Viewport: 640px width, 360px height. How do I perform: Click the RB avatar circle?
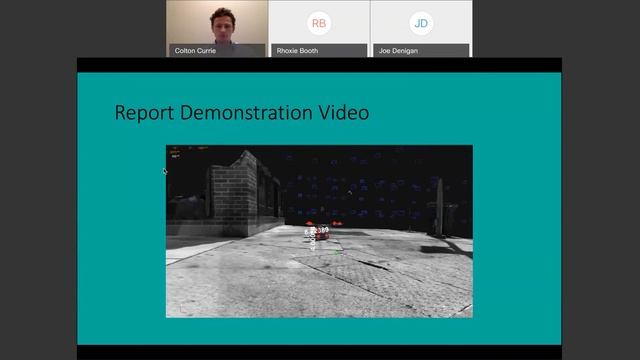pos(319,23)
